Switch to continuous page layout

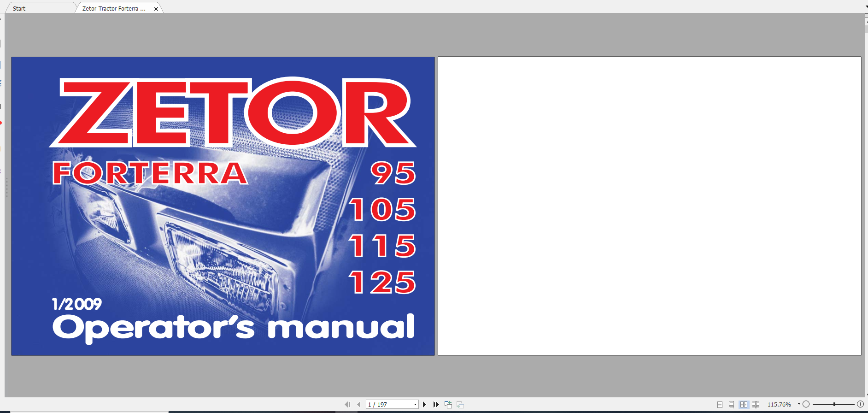coord(732,404)
